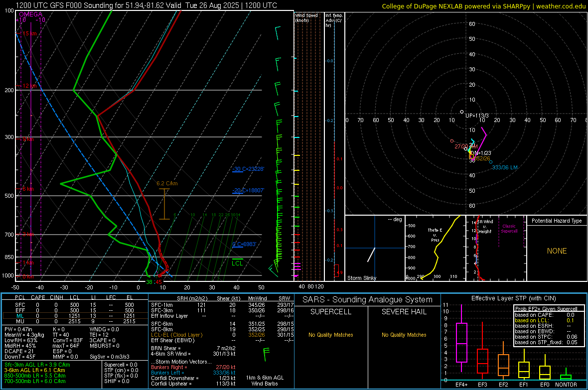Click the MeanW = 4.3g/kg value

[24, 335]
